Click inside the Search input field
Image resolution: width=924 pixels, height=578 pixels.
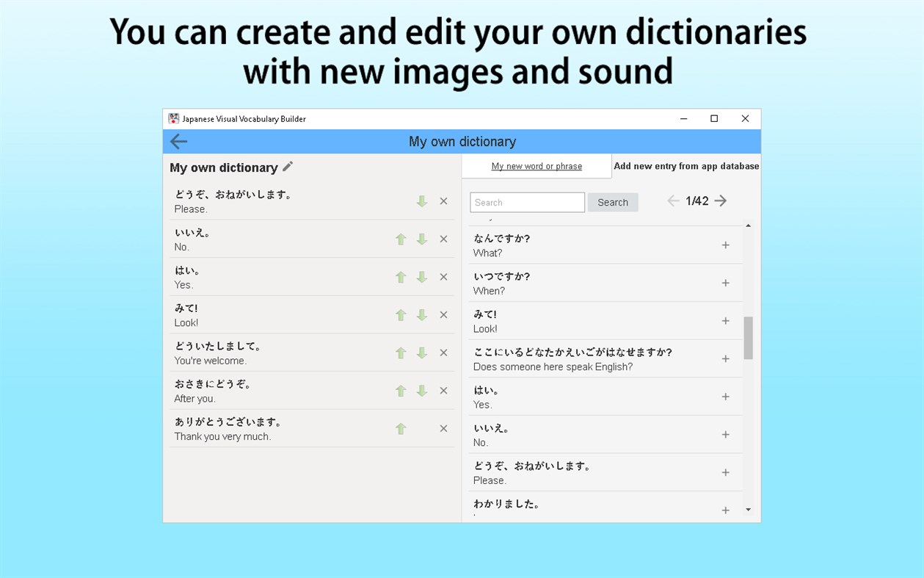pos(527,202)
